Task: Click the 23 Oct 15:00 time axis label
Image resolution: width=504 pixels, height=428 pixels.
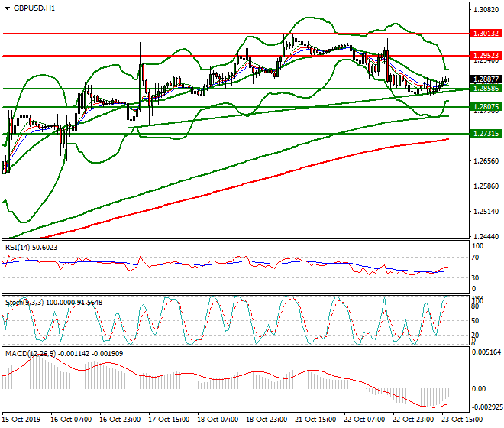Action: [462, 420]
